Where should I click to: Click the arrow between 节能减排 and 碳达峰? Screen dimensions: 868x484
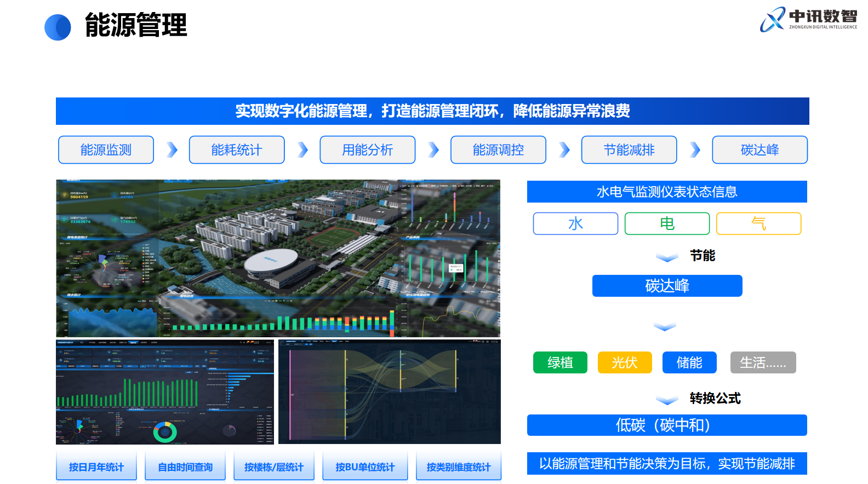pos(695,150)
